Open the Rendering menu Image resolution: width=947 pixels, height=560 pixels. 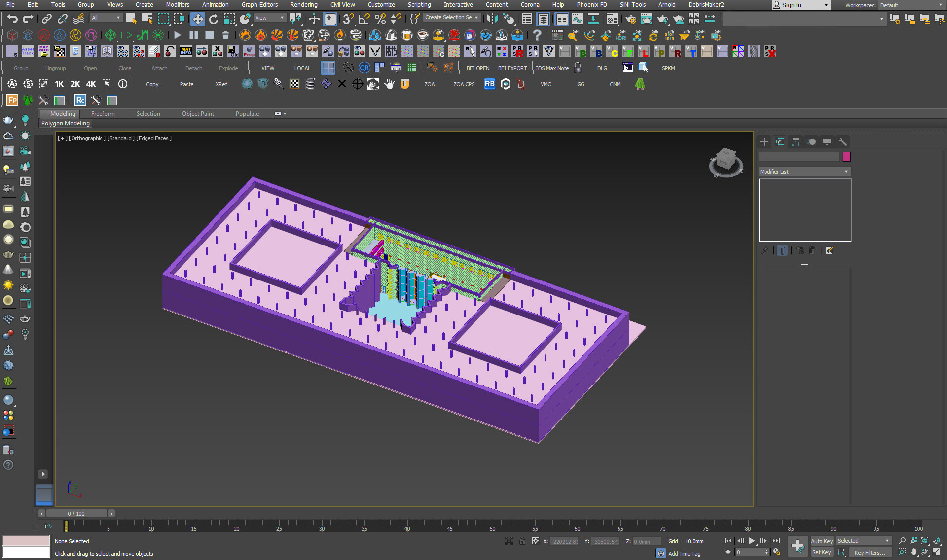point(303,5)
